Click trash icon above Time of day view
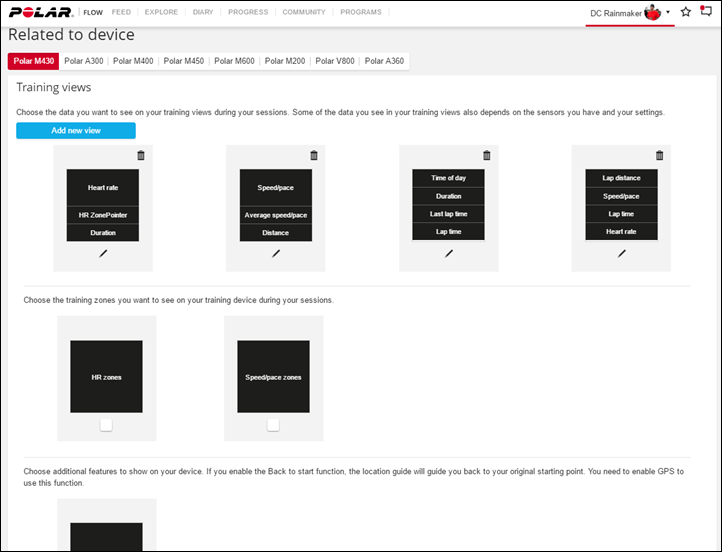Viewport: 722px width, 552px height. [x=487, y=156]
